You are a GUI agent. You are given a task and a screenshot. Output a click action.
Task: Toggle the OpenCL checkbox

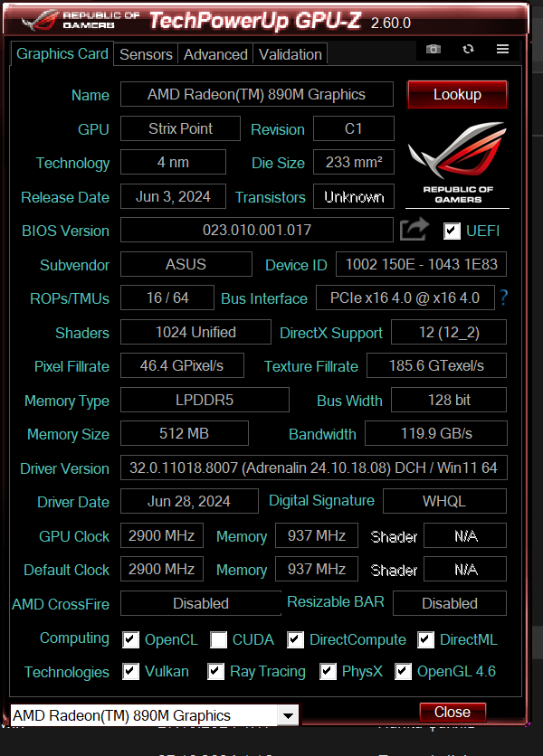click(x=131, y=640)
